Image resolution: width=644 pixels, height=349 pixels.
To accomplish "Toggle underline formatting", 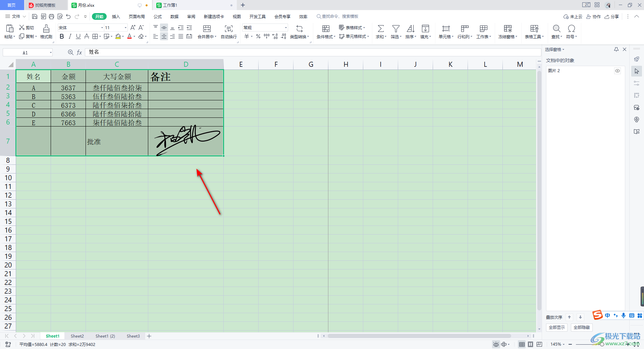I will click(78, 36).
